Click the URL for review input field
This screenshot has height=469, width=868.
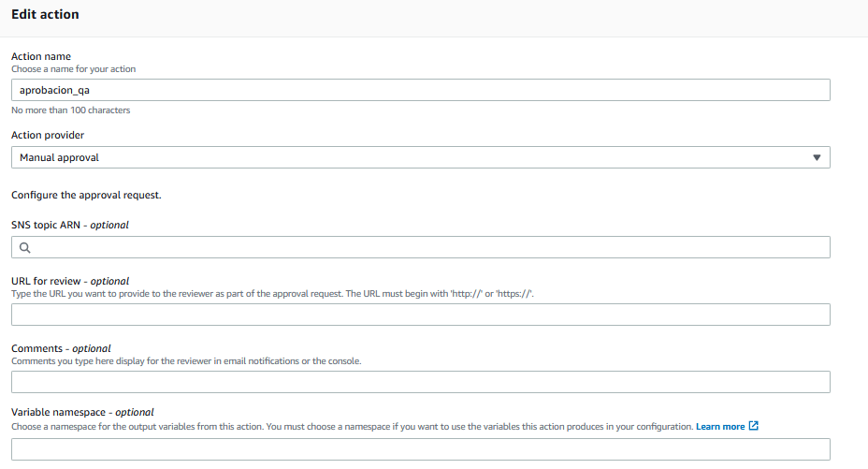click(x=420, y=315)
